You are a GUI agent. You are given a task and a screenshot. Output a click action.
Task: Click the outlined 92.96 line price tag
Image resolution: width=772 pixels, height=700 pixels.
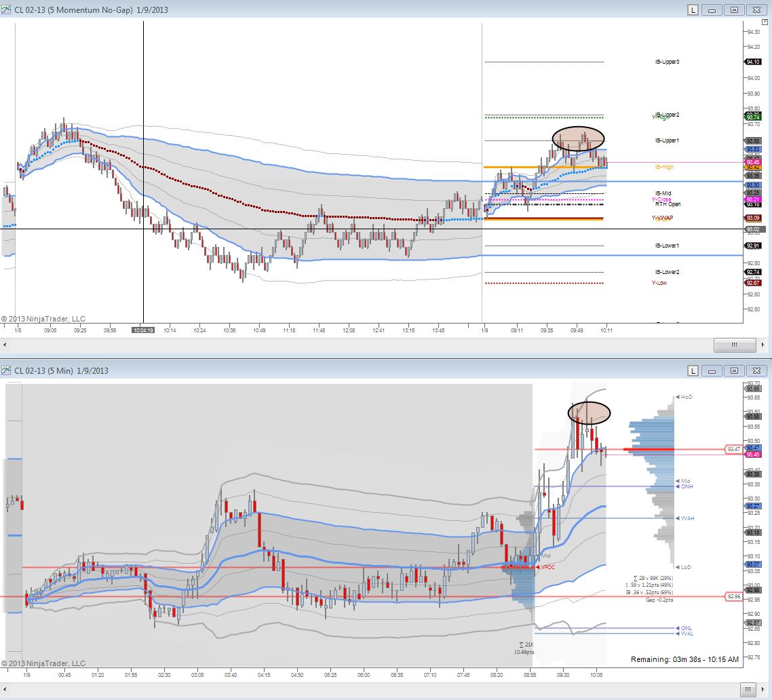coord(734,596)
